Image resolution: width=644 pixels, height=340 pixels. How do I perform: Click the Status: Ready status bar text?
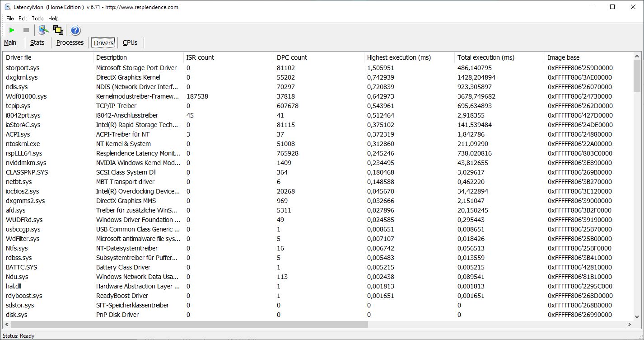pos(19,335)
